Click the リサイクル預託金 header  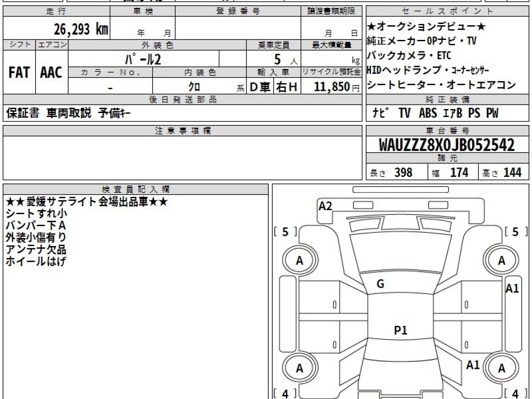[x=331, y=72]
